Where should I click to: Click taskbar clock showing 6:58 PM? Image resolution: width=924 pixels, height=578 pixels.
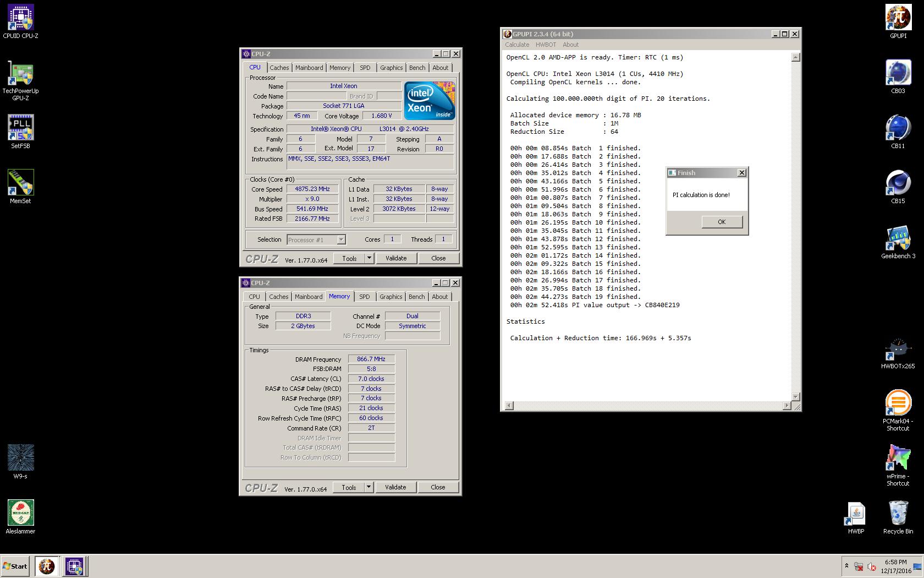[896, 566]
